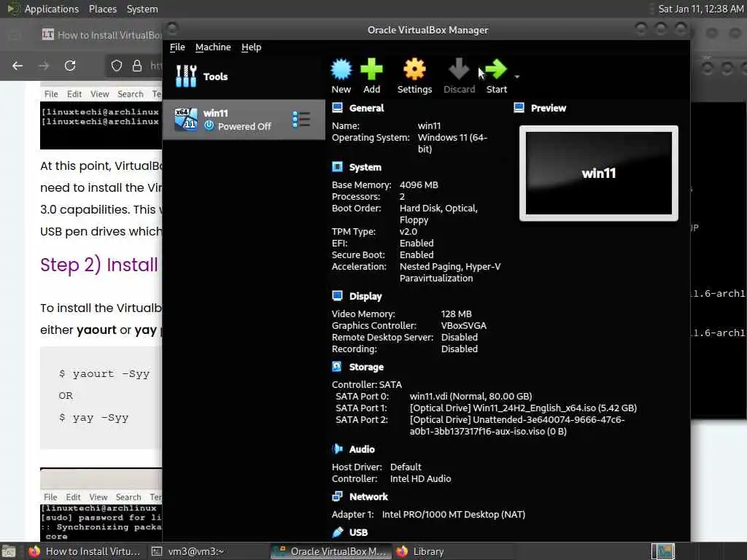Viewport: 747px width, 560px height.
Task: Click the Win11_24H2_English_x64.iso optical drive entry
Action: click(x=523, y=408)
